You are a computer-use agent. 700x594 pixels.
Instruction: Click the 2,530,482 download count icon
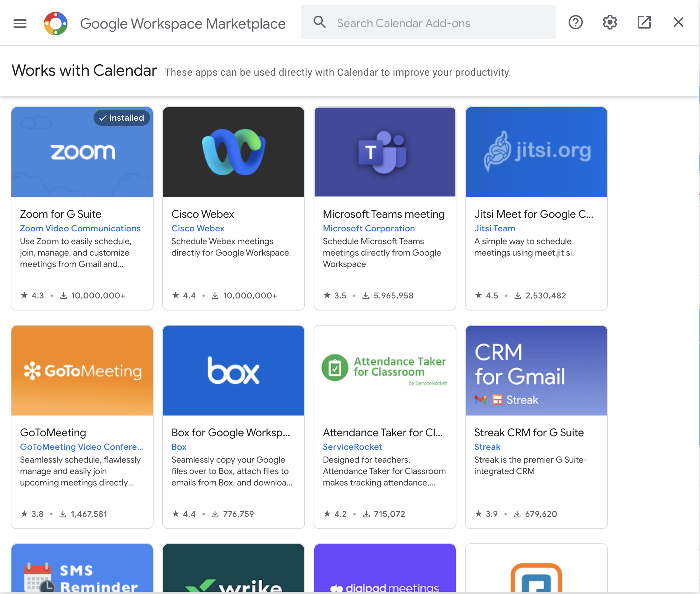(517, 296)
